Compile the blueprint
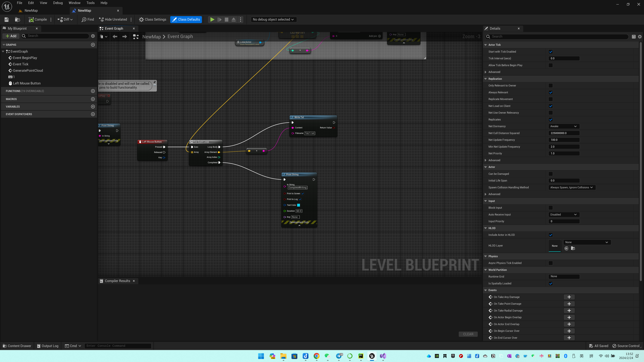 click(x=38, y=19)
